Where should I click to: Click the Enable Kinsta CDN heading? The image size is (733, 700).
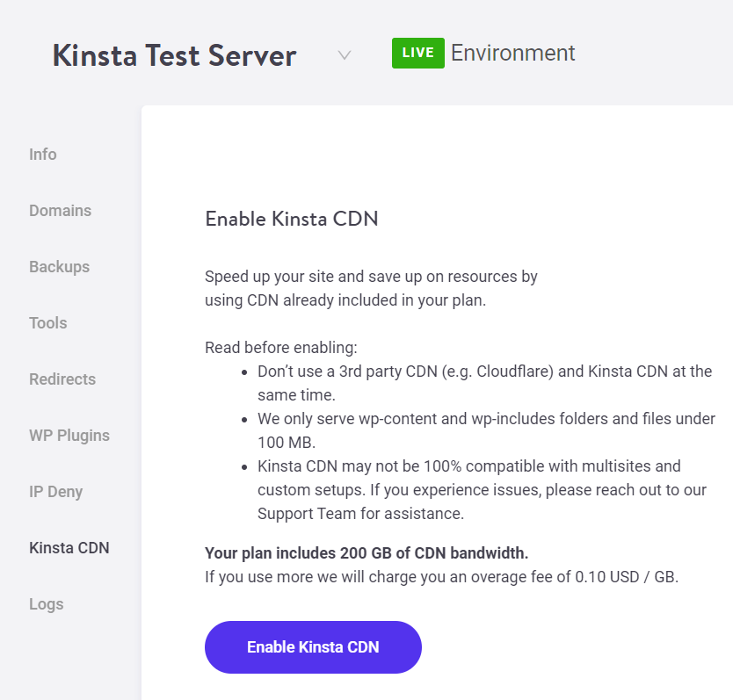pos(292,219)
